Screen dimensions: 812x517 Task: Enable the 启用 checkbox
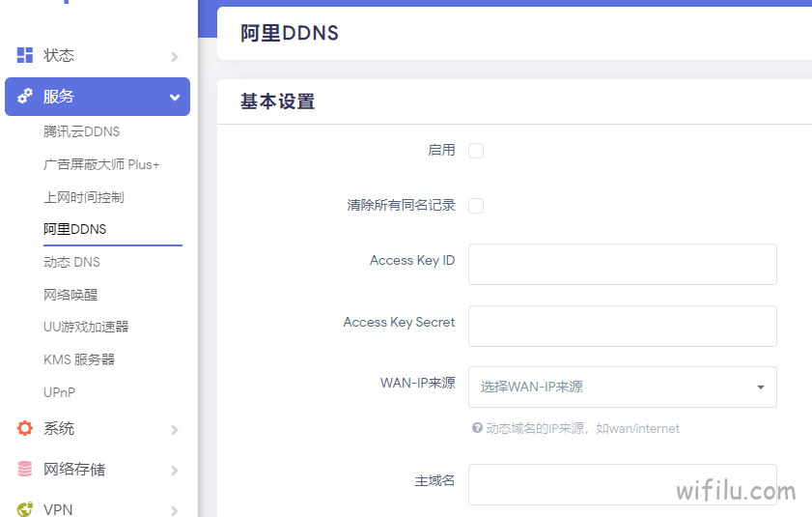pyautogui.click(x=476, y=151)
